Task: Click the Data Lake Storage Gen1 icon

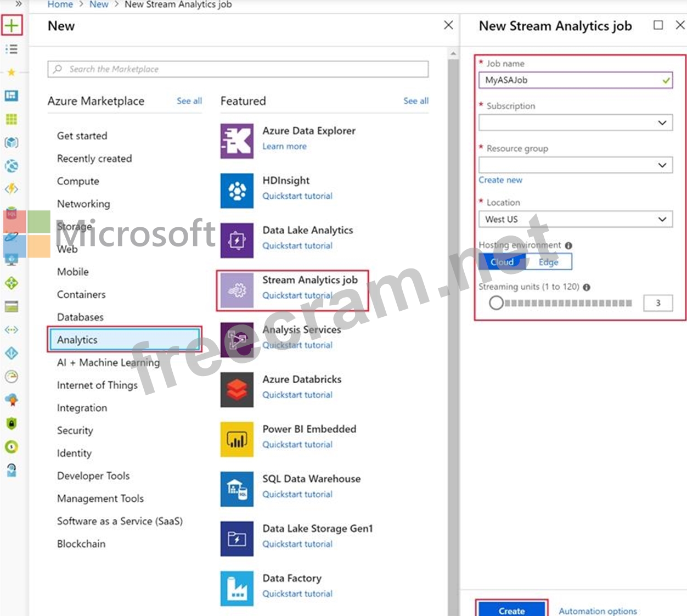Action: (237, 539)
